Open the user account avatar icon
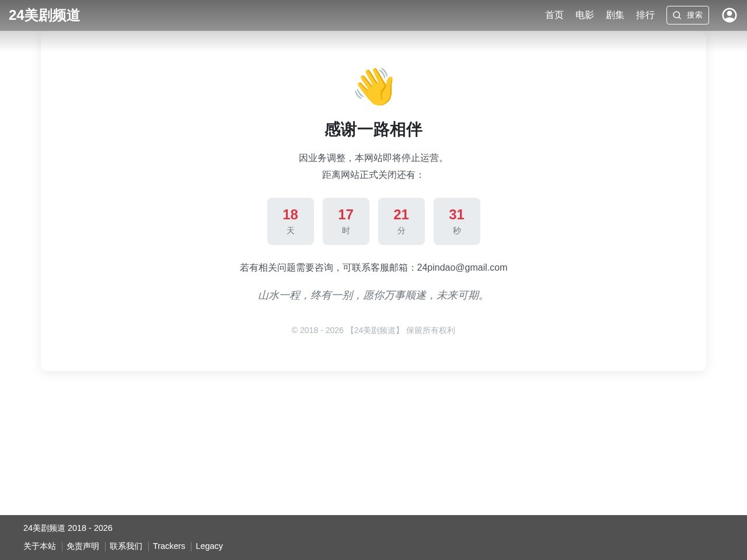This screenshot has height=560, width=747. coord(729,15)
